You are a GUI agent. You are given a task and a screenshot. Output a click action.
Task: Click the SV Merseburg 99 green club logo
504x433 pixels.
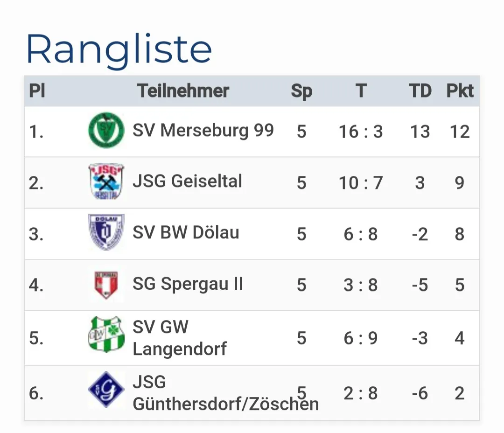coord(106,130)
